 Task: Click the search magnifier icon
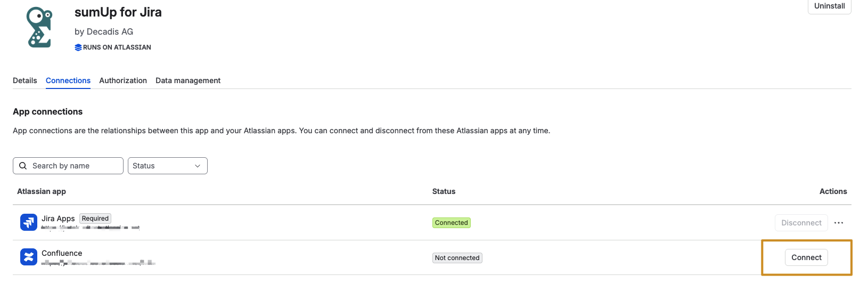point(23,166)
